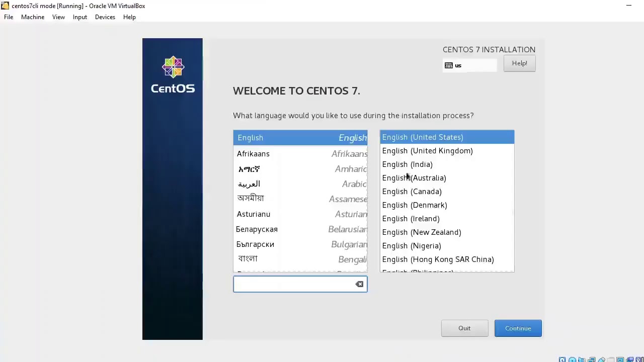Choose English (Denmark) locale
Image resolution: width=644 pixels, height=362 pixels.
(x=447, y=205)
